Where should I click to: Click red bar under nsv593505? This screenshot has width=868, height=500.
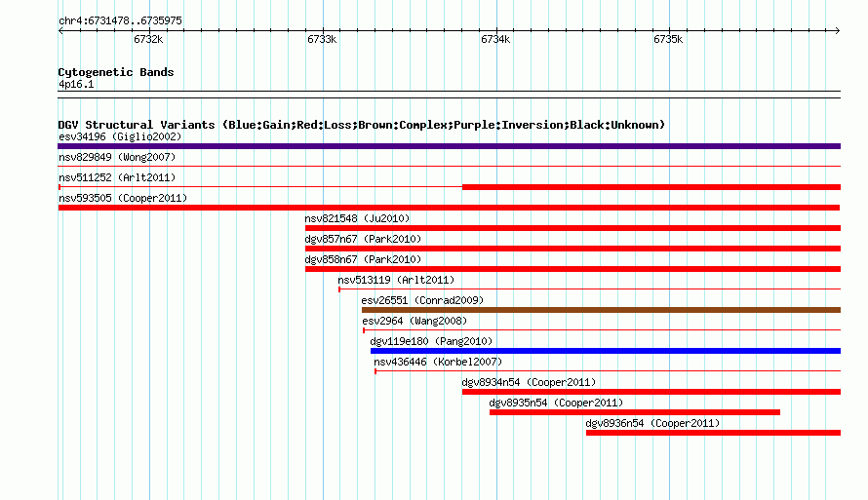coord(449,208)
